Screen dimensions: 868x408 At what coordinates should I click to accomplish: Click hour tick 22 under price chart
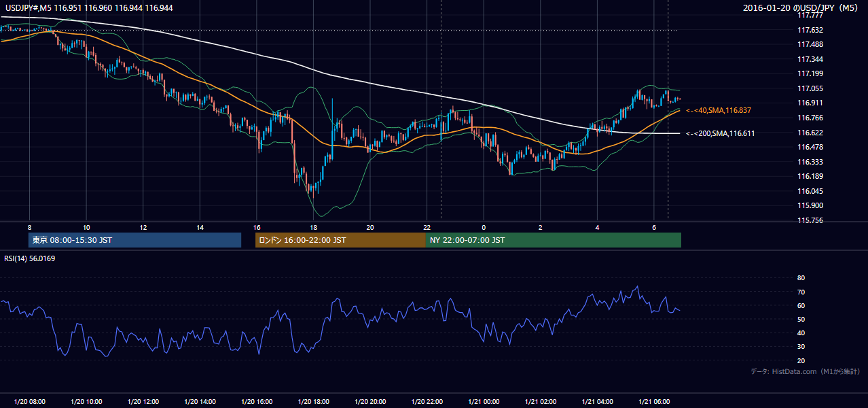click(427, 227)
